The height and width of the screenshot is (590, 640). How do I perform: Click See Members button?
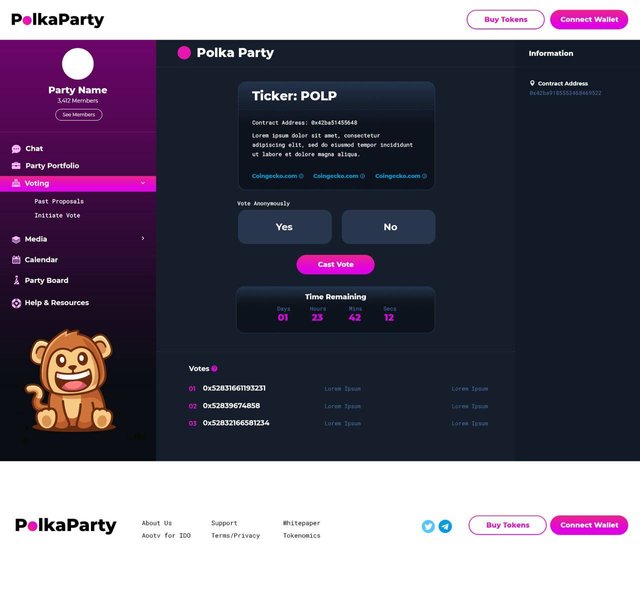[x=79, y=115]
